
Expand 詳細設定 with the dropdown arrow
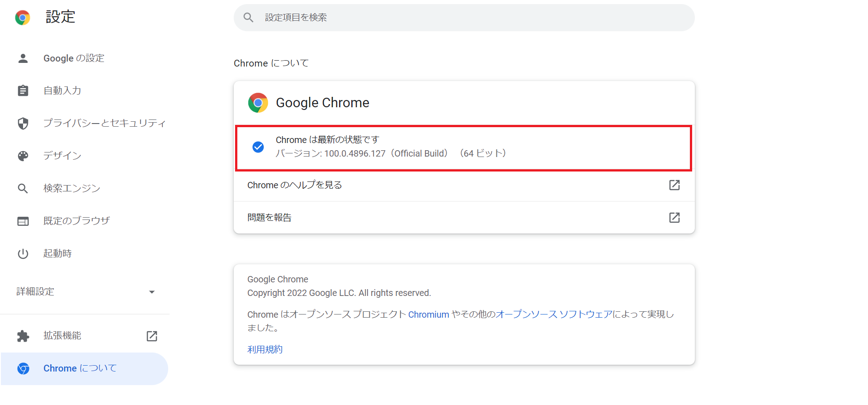pyautogui.click(x=152, y=292)
